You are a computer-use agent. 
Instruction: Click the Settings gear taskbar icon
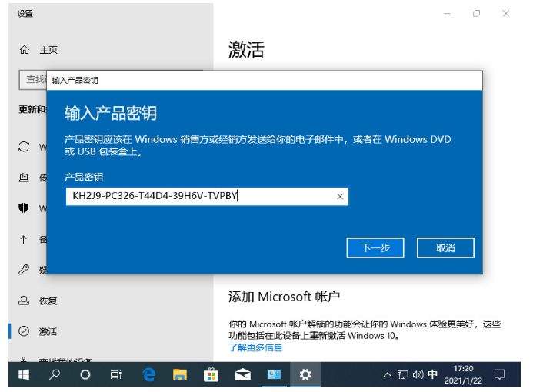click(305, 374)
